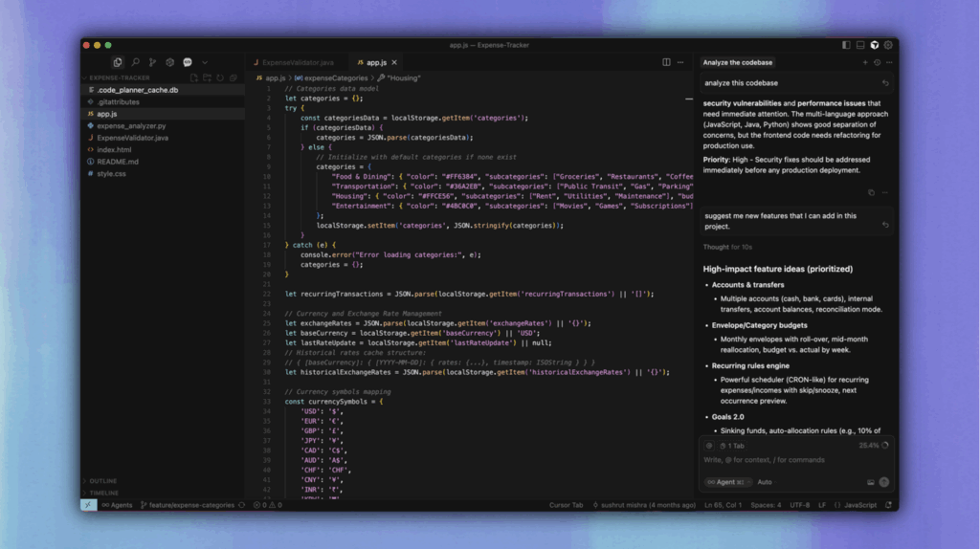Open the Extensions view icon
980x549 pixels.
tap(170, 62)
